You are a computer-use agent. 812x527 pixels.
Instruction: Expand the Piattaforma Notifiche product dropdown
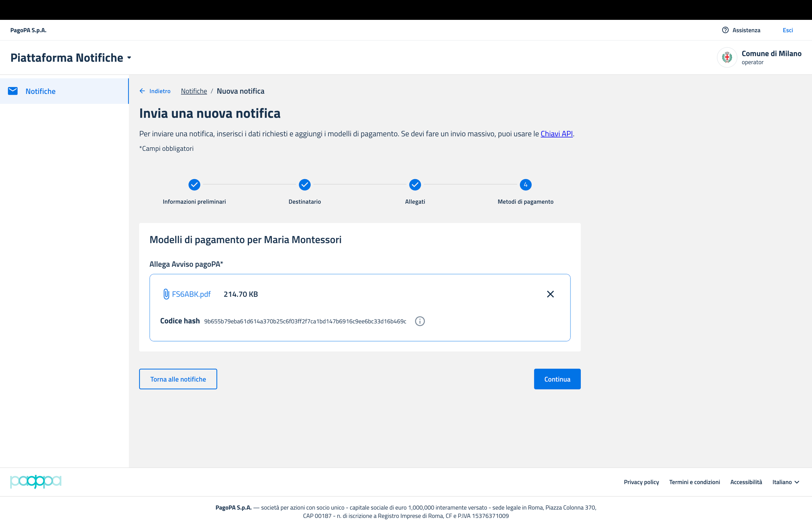[129, 58]
